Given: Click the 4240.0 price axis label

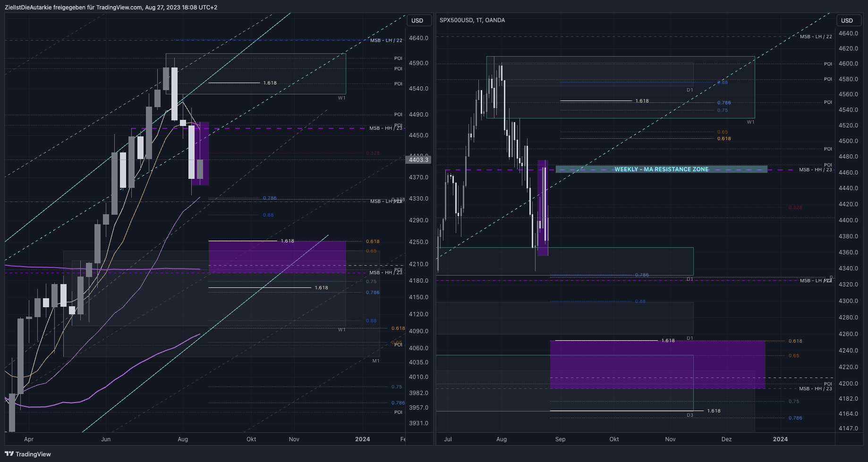Looking at the screenshot, I should click(x=848, y=351).
